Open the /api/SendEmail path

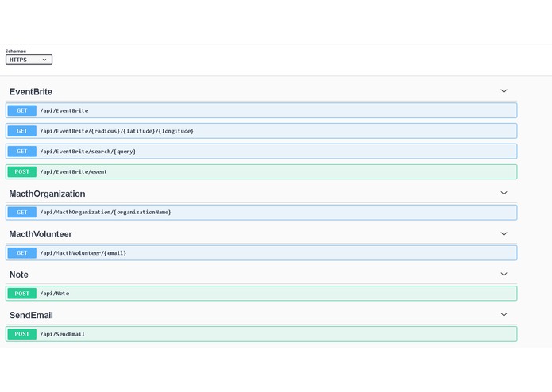[x=62, y=334]
